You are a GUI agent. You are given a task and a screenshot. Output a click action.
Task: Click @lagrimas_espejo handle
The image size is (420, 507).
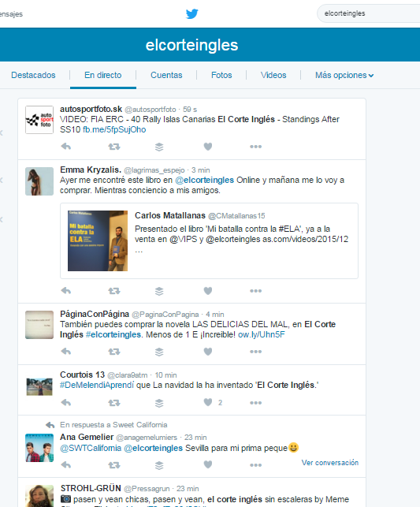coord(154,170)
